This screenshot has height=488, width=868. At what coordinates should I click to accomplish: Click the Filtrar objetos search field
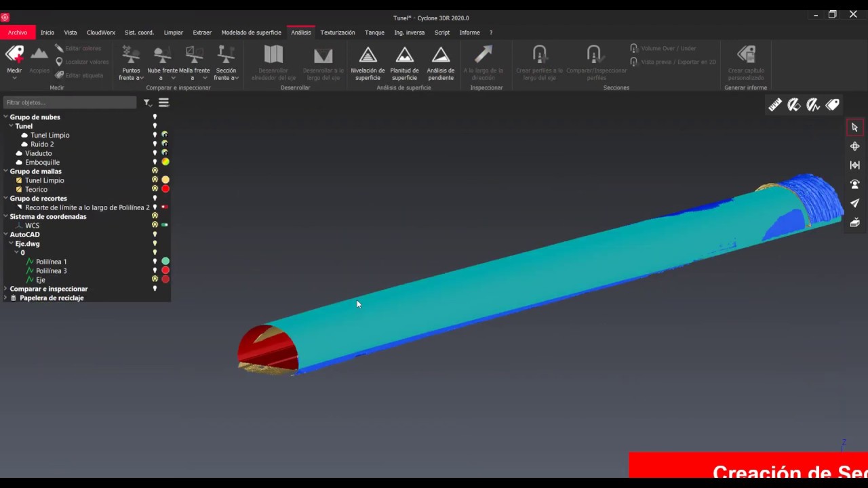(70, 103)
